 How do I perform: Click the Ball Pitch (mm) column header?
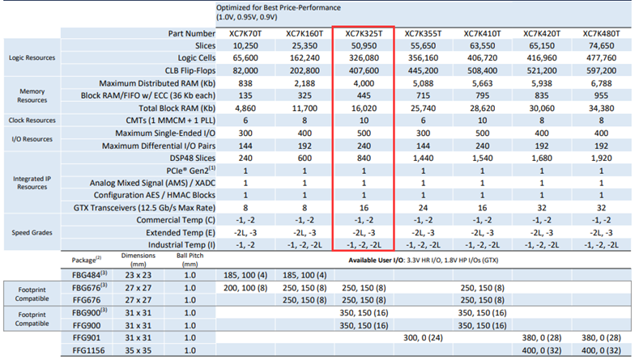click(x=190, y=260)
